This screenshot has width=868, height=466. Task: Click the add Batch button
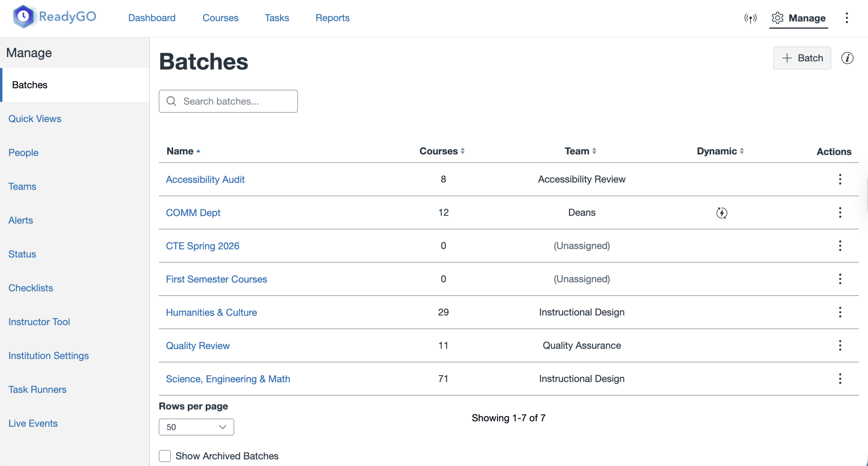[802, 58]
